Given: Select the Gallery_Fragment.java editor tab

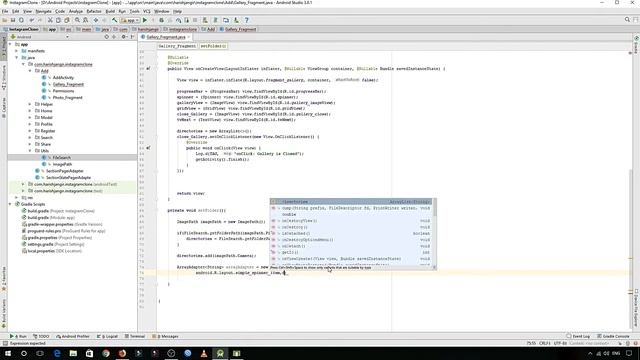Looking at the screenshot, I should [166, 37].
